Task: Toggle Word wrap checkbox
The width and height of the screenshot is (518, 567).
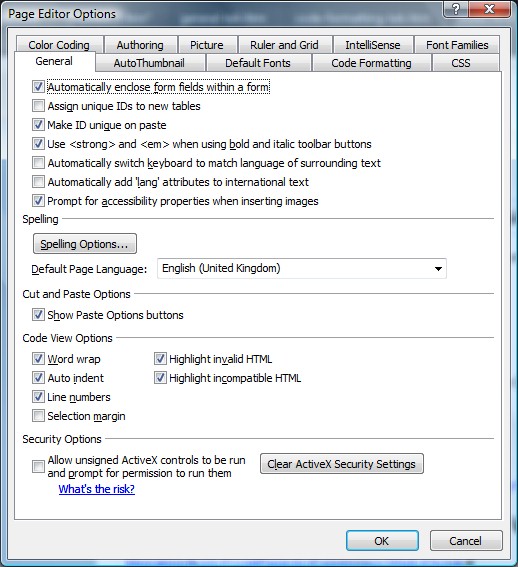Action: click(38, 359)
